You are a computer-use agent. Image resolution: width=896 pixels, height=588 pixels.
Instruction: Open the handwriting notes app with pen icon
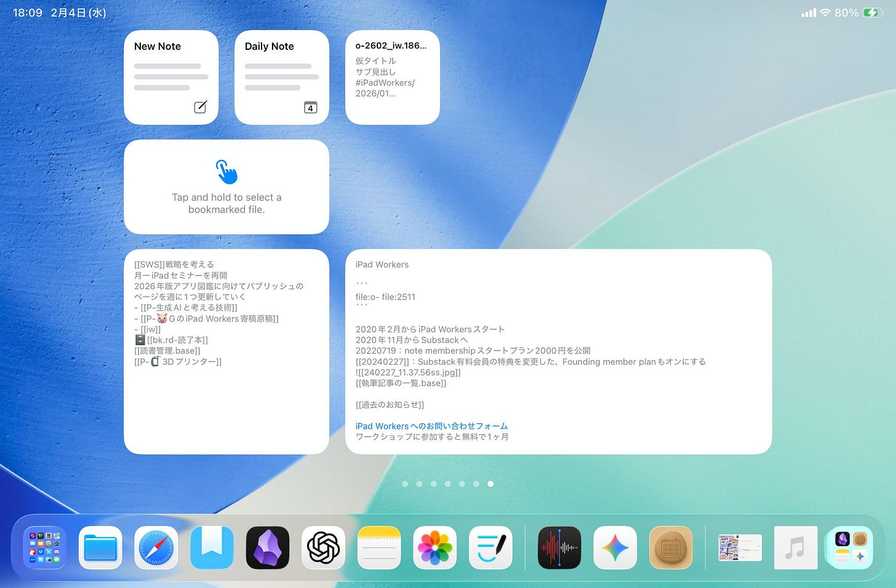tap(490, 547)
